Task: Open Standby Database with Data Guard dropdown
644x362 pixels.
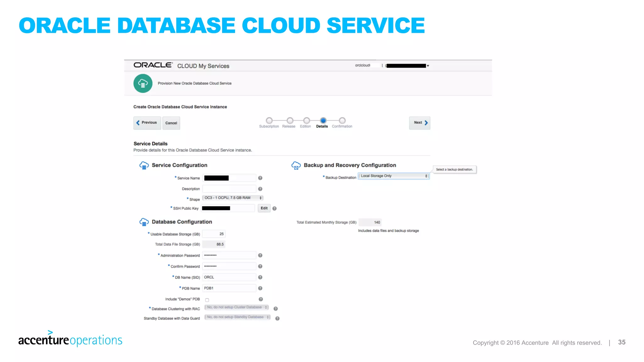Action: coord(237,317)
